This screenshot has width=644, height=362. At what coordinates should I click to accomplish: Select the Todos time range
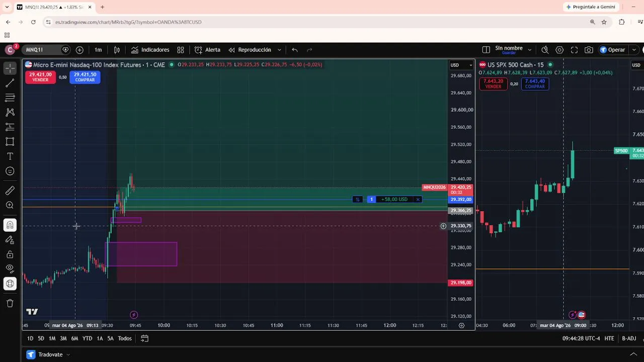tap(125, 338)
